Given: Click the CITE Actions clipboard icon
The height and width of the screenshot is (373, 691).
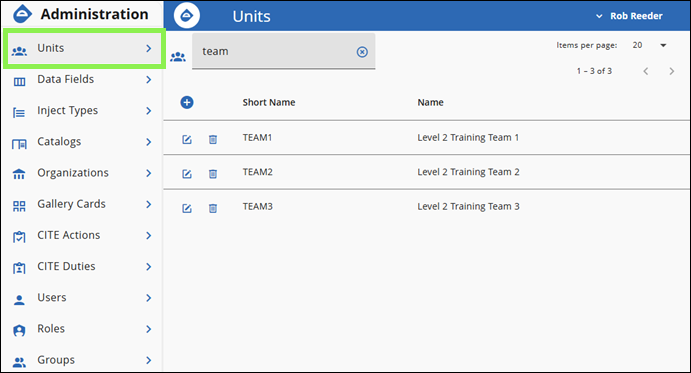Looking at the screenshot, I should pos(19,237).
